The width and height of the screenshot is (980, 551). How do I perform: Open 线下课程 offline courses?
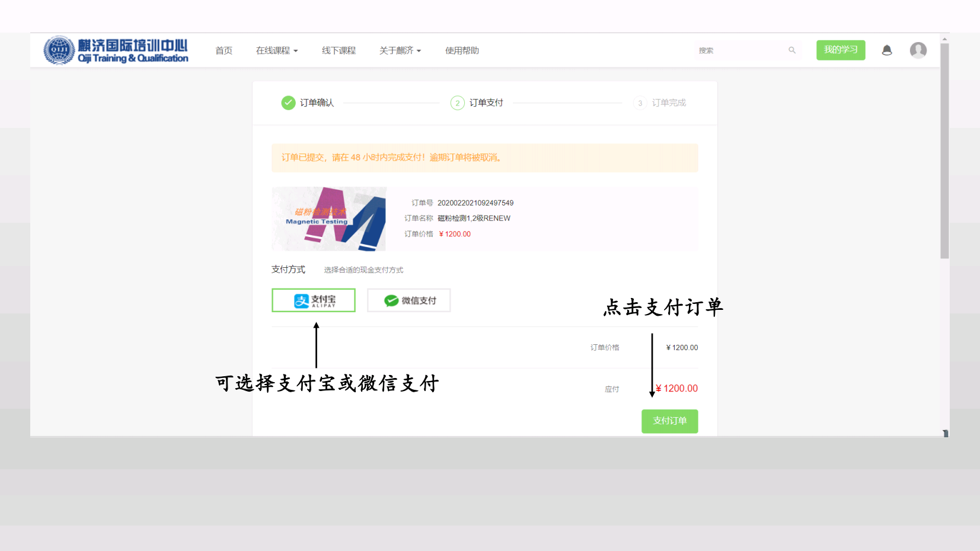coord(339,51)
